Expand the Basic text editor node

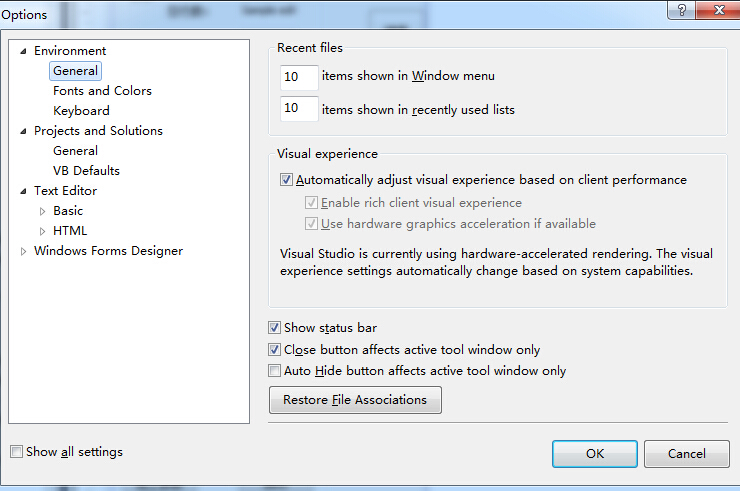tap(42, 212)
